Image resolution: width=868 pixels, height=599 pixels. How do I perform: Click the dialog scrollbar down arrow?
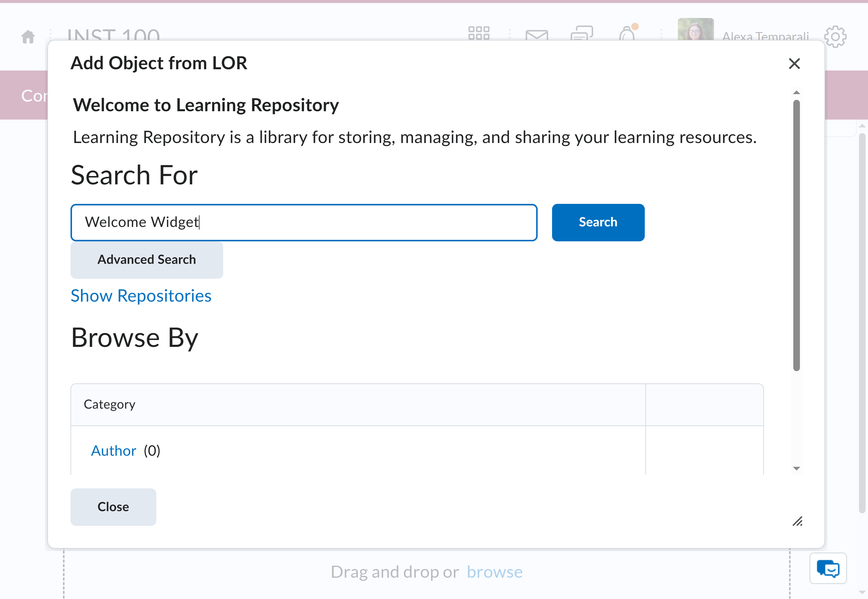click(x=796, y=468)
